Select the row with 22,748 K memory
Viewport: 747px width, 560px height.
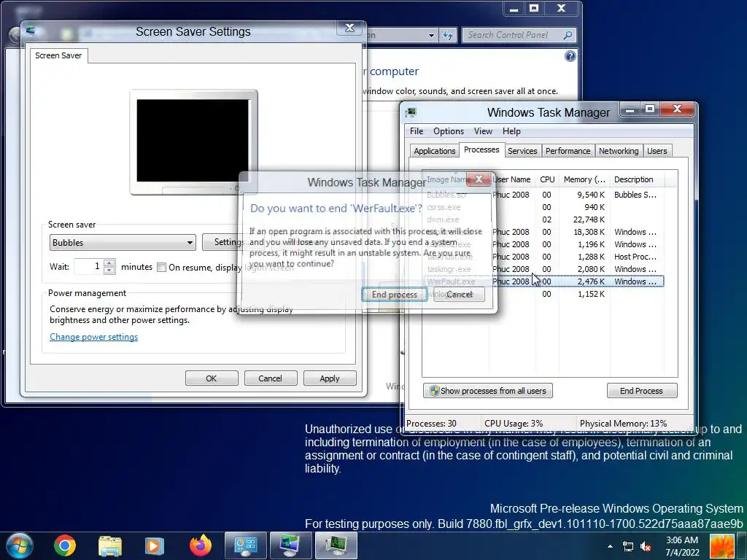(x=543, y=219)
